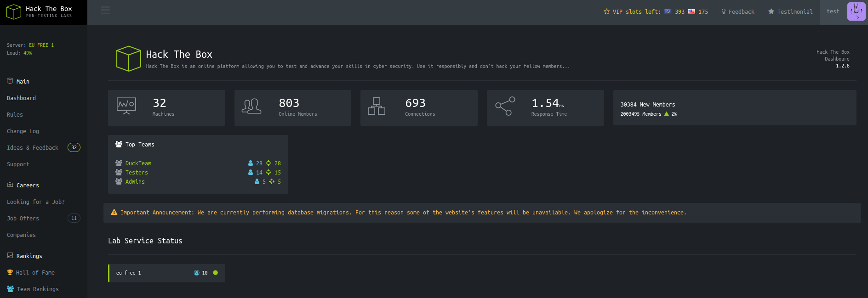868x298 pixels.
Task: Open the user avatar in top bar
Action: point(856,11)
